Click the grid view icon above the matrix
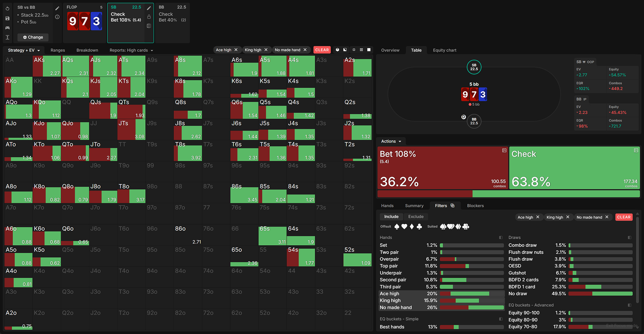 click(x=361, y=50)
